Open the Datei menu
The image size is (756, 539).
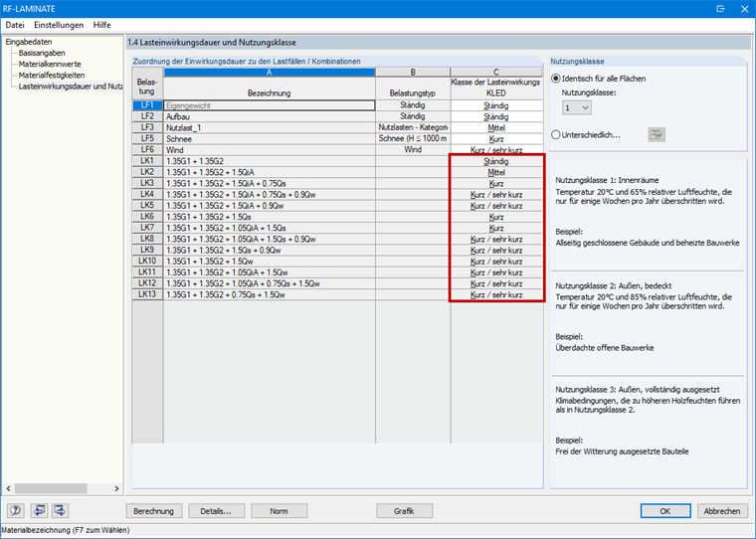click(15, 25)
